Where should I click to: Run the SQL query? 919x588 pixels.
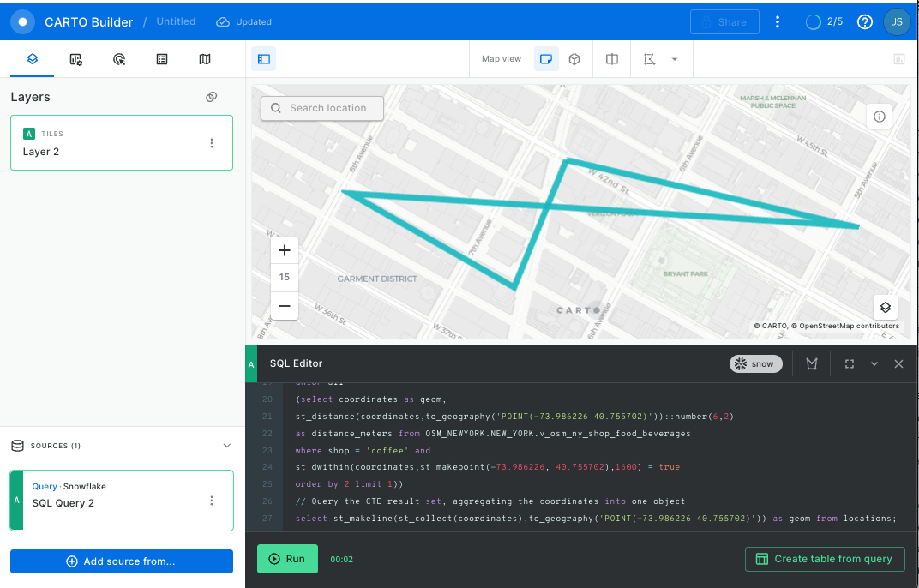(x=287, y=559)
